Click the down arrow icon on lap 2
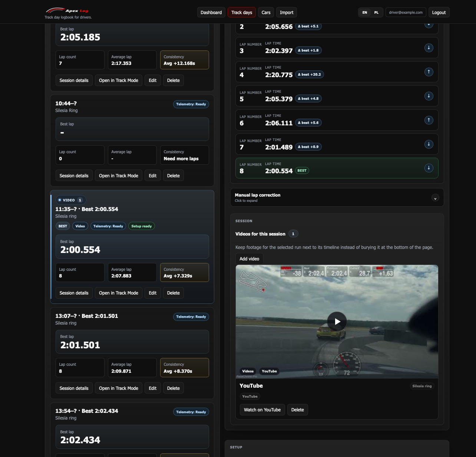 429,24
